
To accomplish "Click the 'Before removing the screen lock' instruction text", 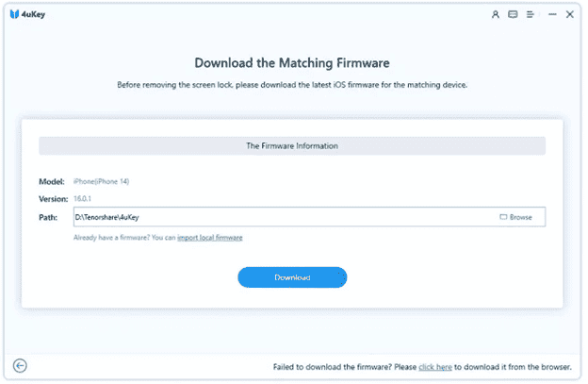I will pos(292,85).
